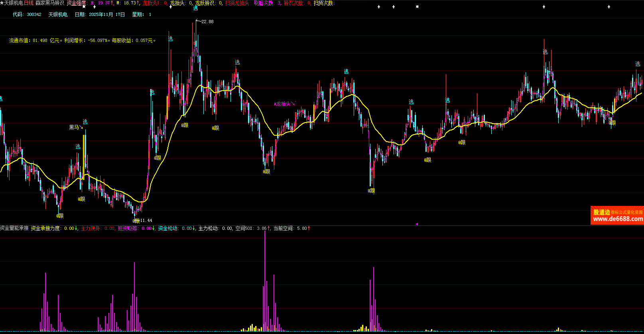Open the www.de6688.com website link
The height and width of the screenshot is (334, 644).
617,219
